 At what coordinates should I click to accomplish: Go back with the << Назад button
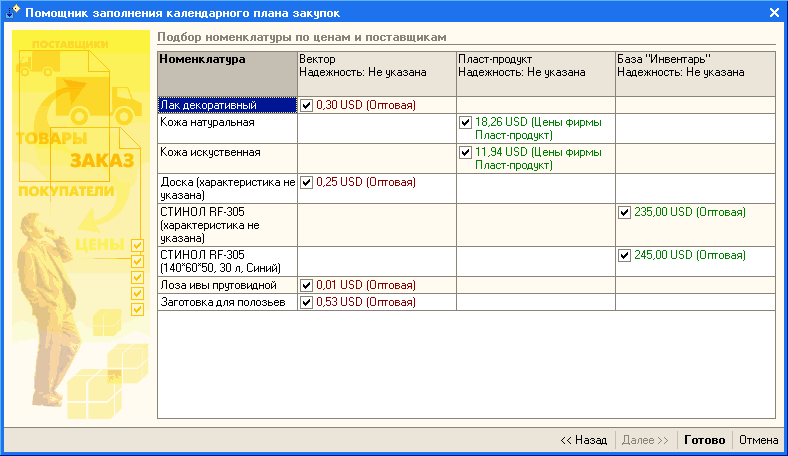583,440
